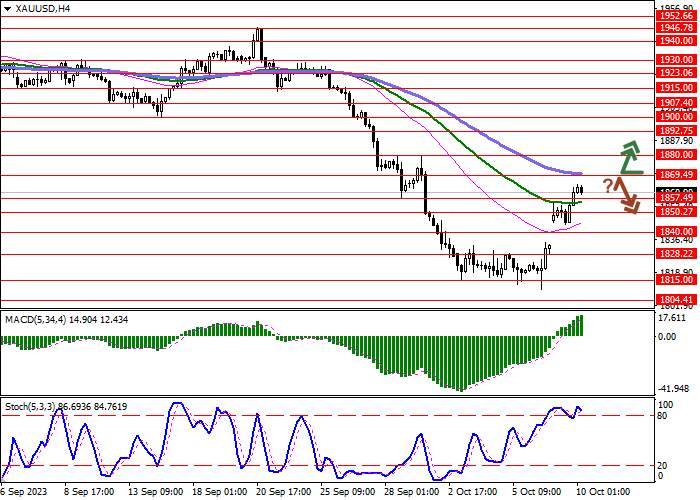Select the 1880.00 price level label

pyautogui.click(x=677, y=155)
